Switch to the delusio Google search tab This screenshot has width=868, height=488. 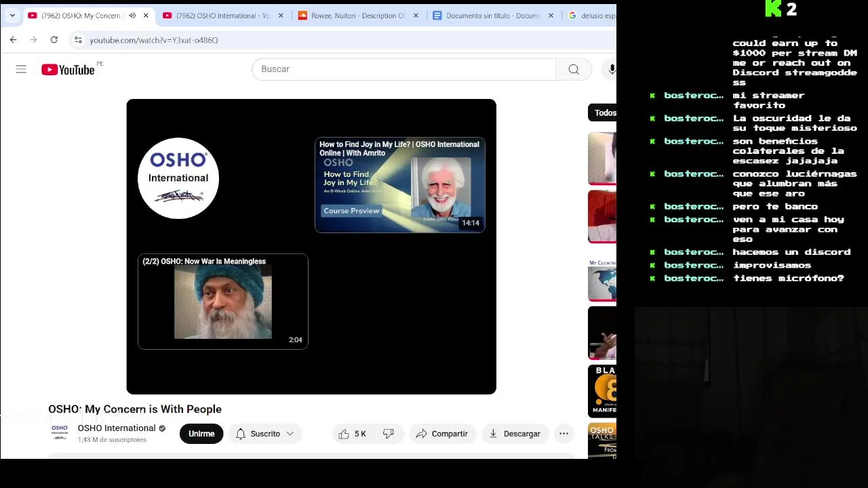591,16
